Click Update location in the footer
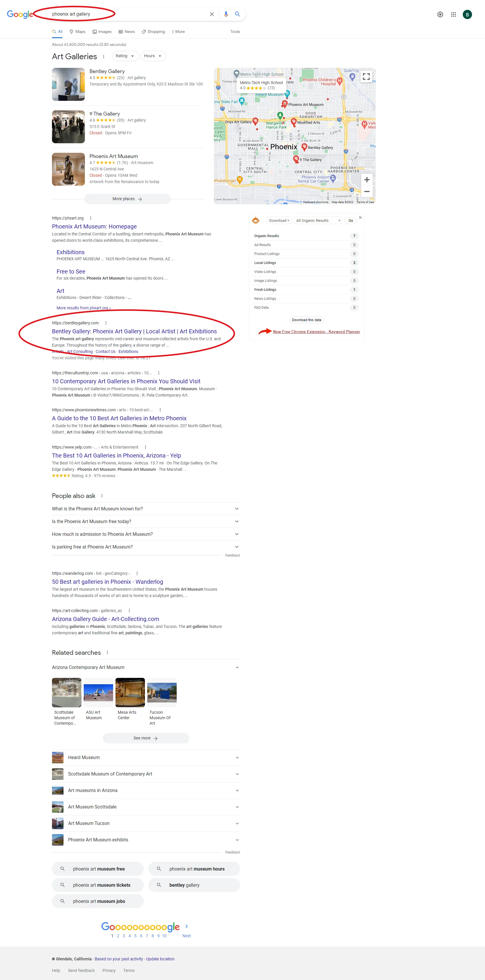 160,959
